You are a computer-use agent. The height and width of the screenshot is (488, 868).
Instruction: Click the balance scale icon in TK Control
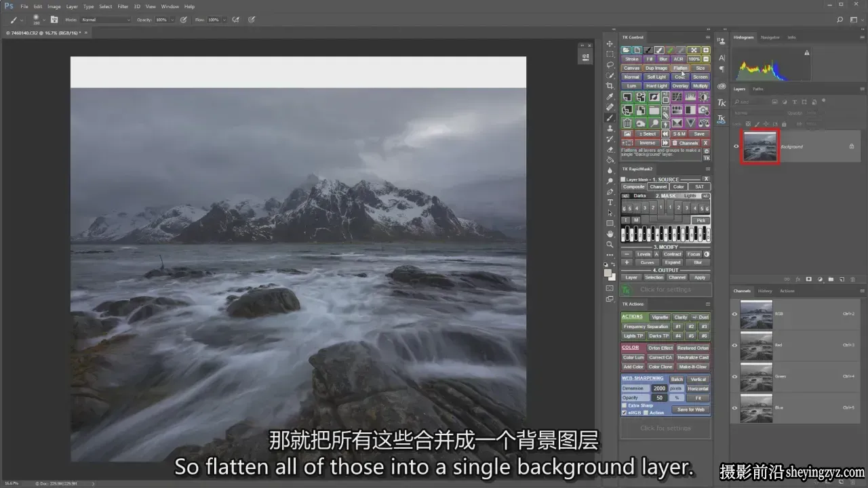pyautogui.click(x=704, y=123)
